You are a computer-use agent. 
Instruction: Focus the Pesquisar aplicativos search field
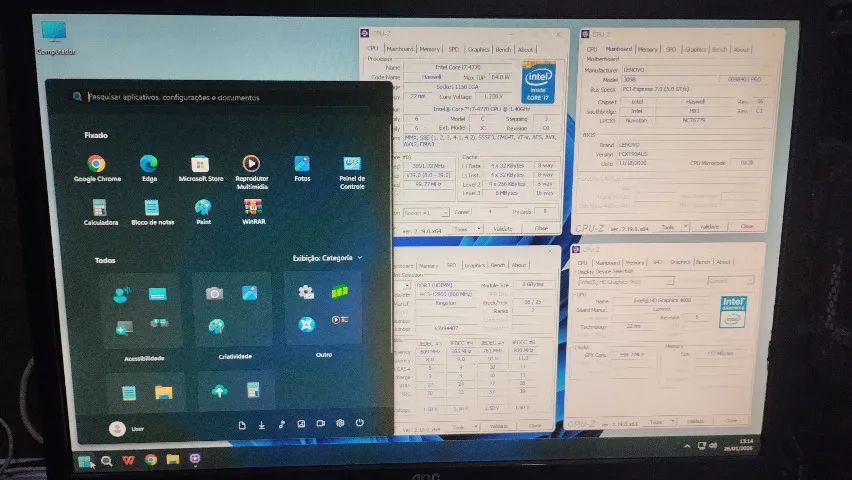(228, 97)
